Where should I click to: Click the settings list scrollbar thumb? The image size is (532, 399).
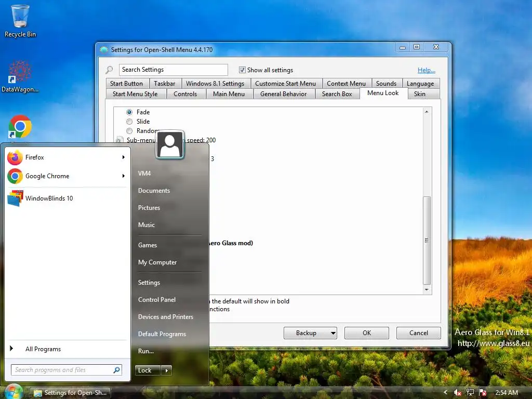click(x=427, y=240)
